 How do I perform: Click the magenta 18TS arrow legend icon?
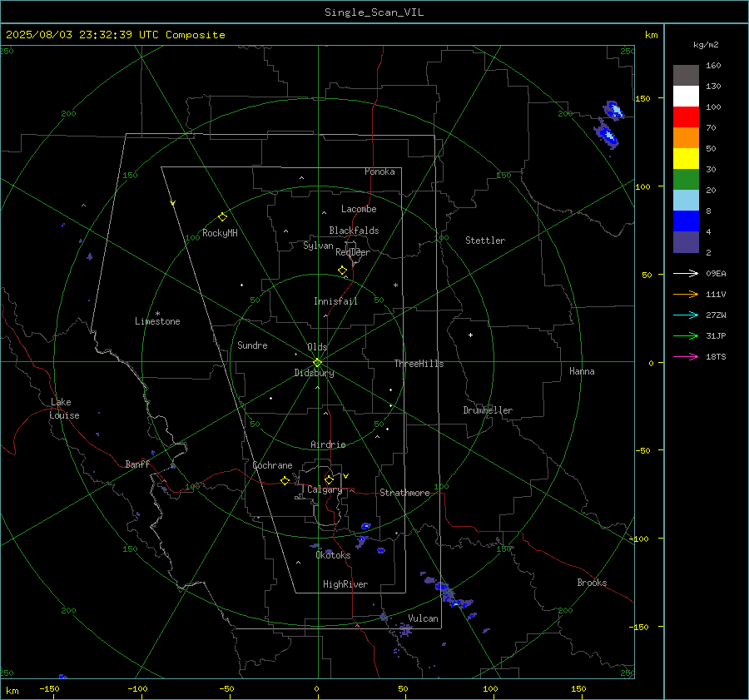(x=686, y=356)
